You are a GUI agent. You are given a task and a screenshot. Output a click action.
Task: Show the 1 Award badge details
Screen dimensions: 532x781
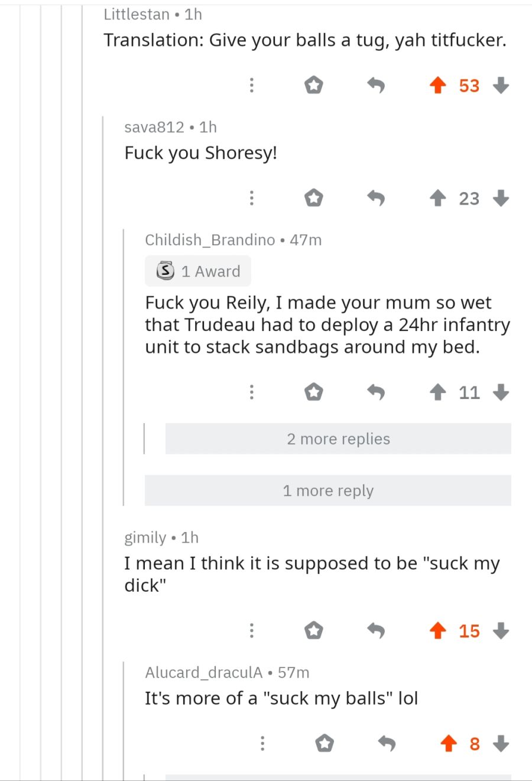click(x=198, y=271)
